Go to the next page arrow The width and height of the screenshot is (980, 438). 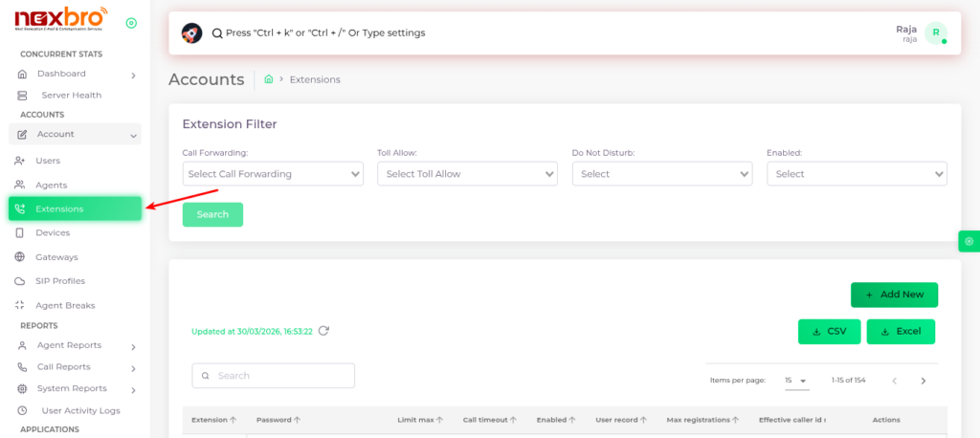[x=924, y=381]
